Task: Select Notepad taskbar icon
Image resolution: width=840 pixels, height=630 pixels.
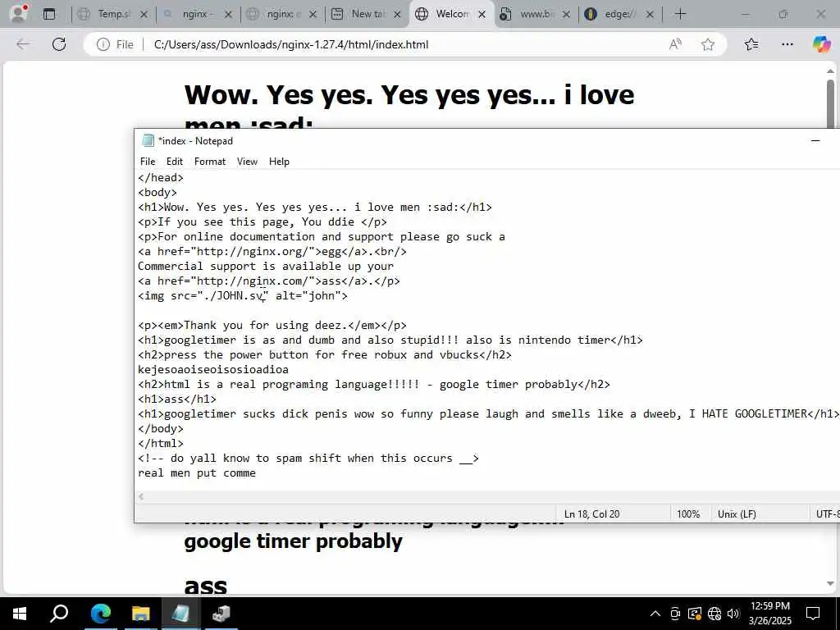Action: click(180, 614)
